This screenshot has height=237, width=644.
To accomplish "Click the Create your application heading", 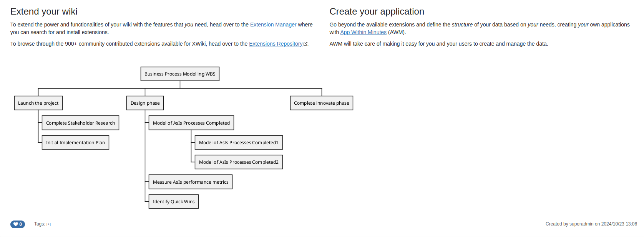I will point(377,12).
